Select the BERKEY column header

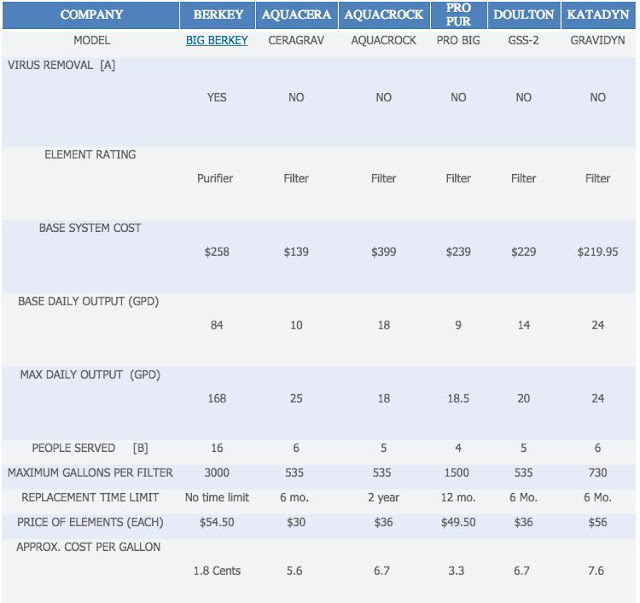[218, 15]
